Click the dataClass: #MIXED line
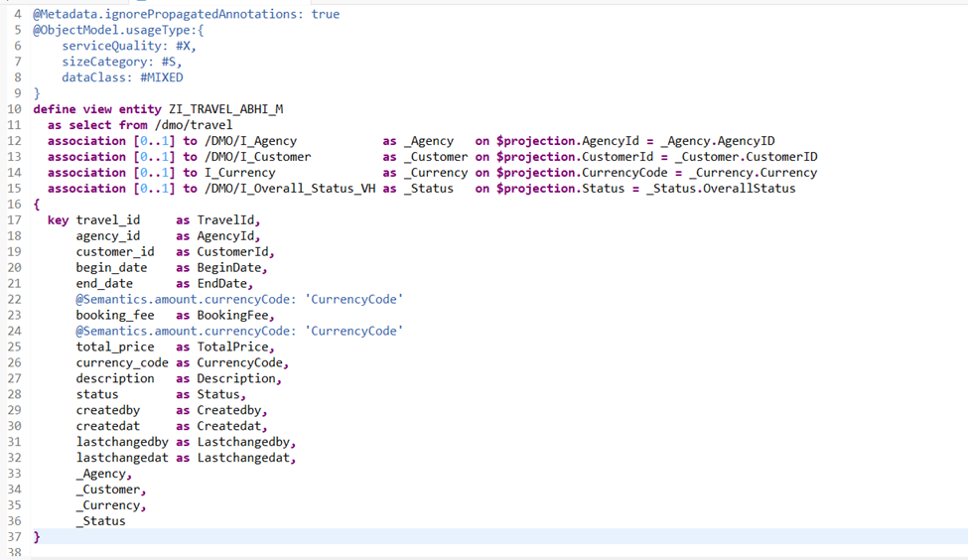 pyautogui.click(x=122, y=77)
